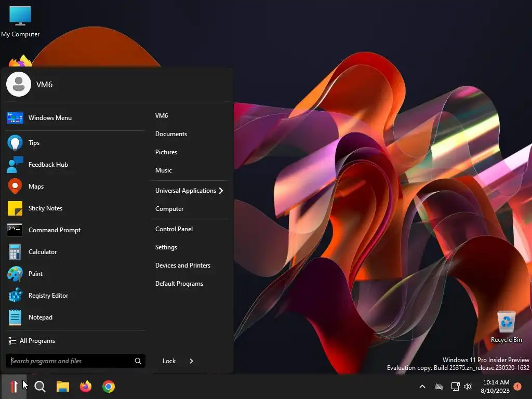Open Music from start menu
Viewport: 532px width, 399px height.
(164, 170)
